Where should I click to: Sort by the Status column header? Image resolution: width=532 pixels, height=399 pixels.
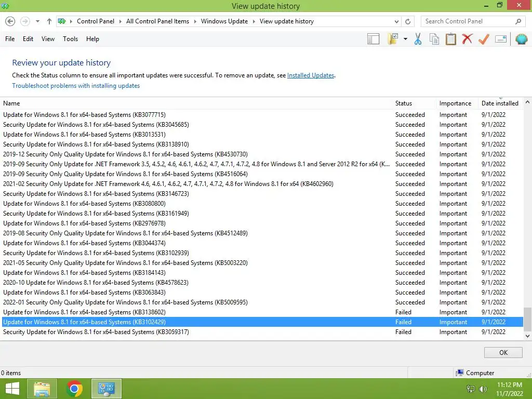[403, 103]
